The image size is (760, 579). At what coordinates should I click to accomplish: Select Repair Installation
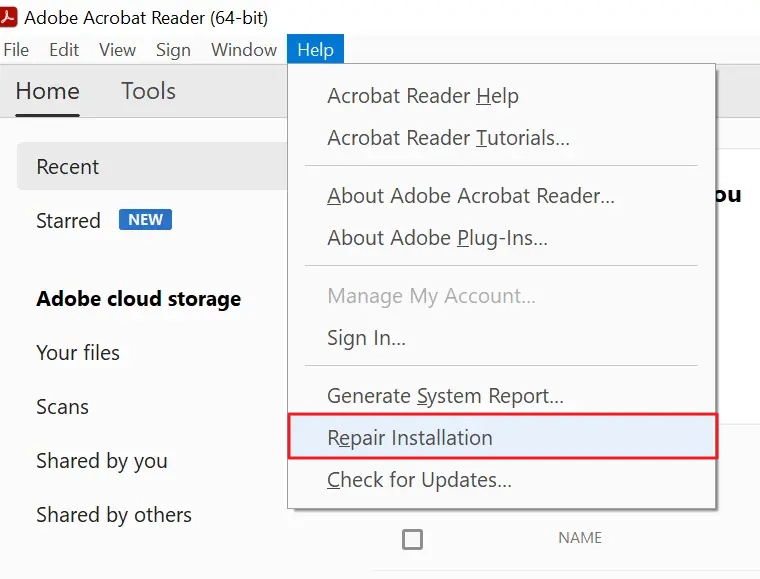503,437
